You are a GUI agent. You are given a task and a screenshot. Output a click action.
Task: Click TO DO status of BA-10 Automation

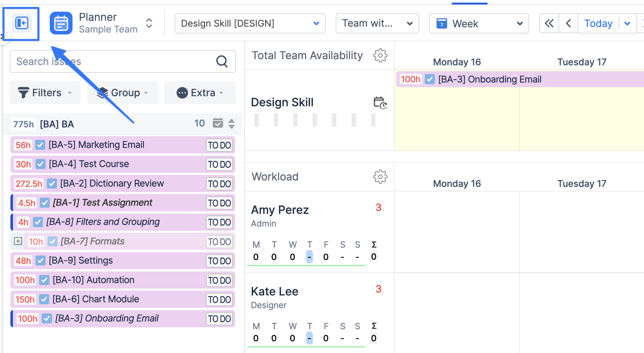click(220, 280)
